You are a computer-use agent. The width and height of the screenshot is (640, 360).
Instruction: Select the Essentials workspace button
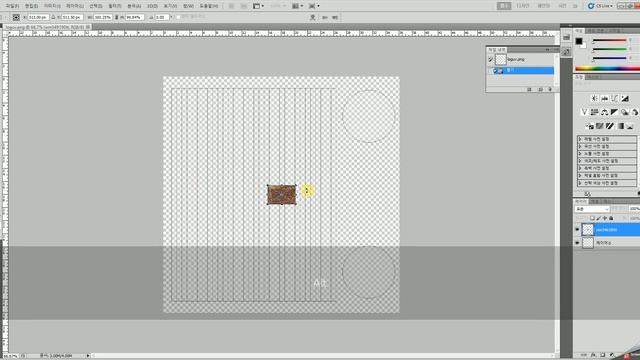(504, 6)
